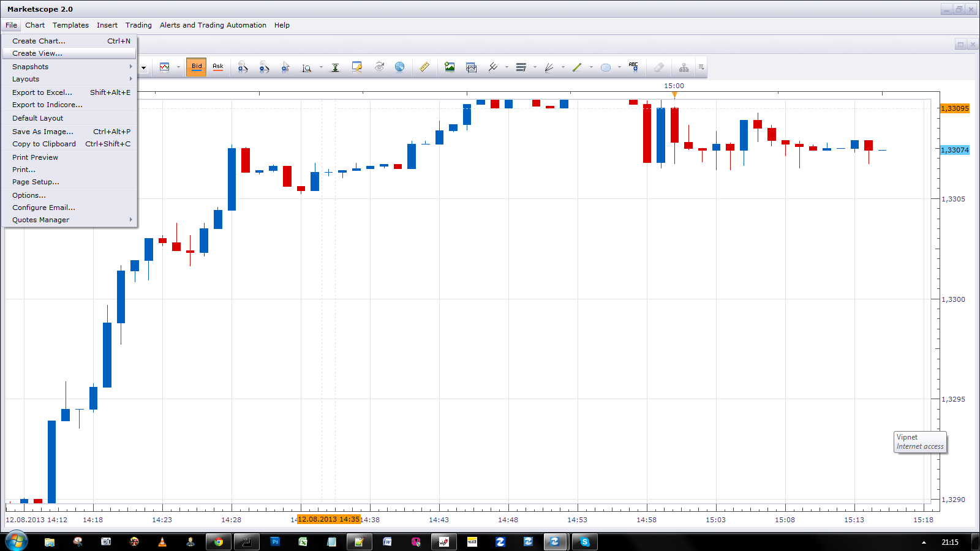Click the highlighted 12.08.2013 14:35 date label
980x551 pixels.
tap(329, 519)
